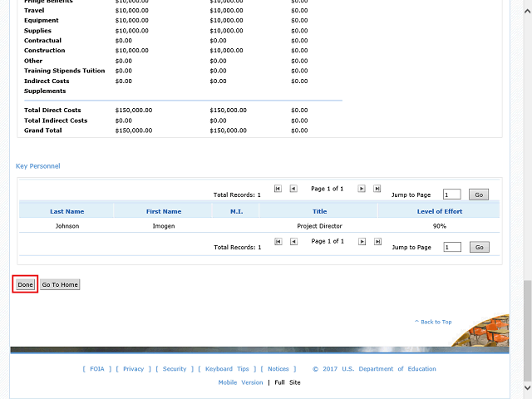The height and width of the screenshot is (399, 532).
Task: Open the Privacy footer link
Action: coord(133,369)
